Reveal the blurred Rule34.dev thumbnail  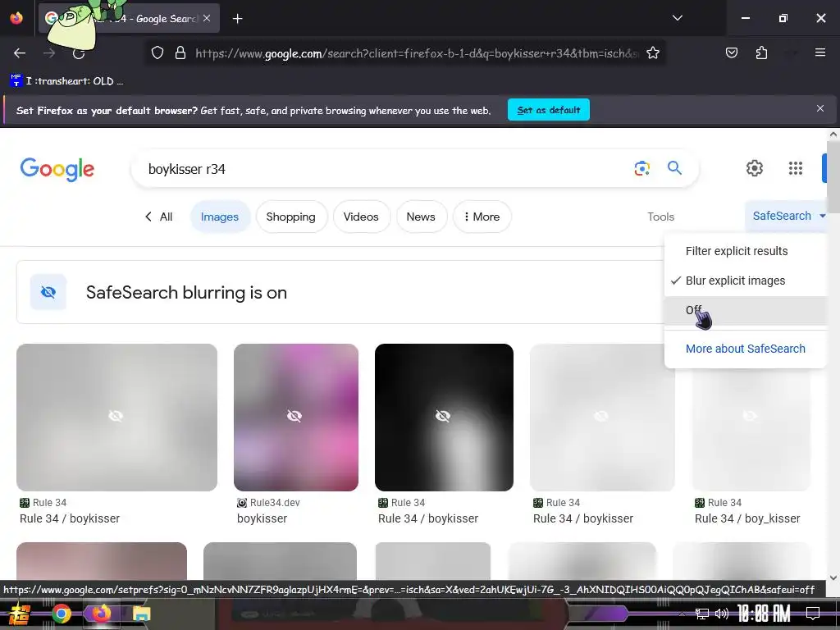(295, 418)
